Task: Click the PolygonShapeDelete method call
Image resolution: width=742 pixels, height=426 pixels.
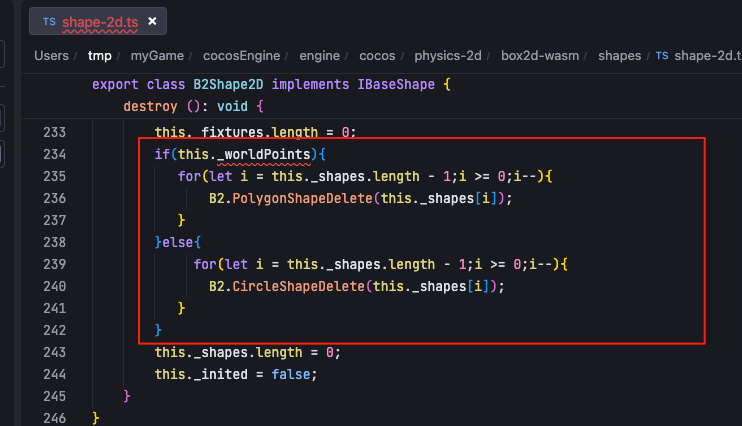Action: (x=302, y=198)
